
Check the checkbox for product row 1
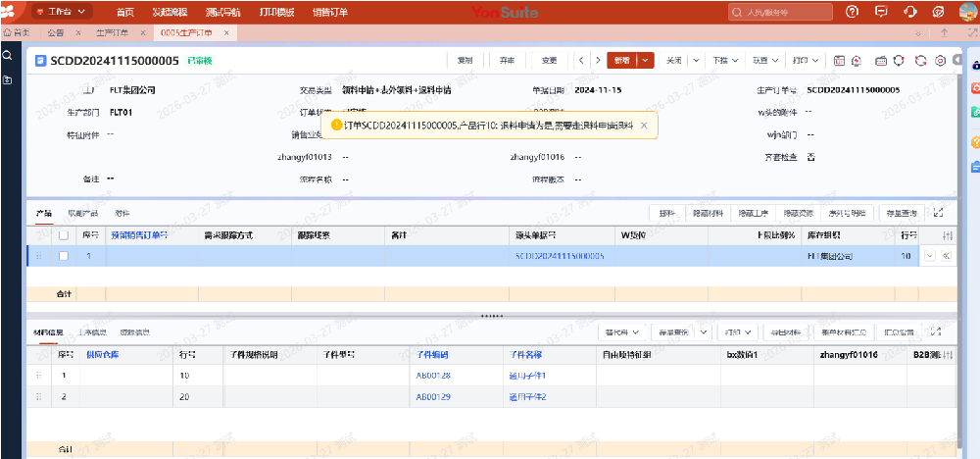(x=64, y=256)
